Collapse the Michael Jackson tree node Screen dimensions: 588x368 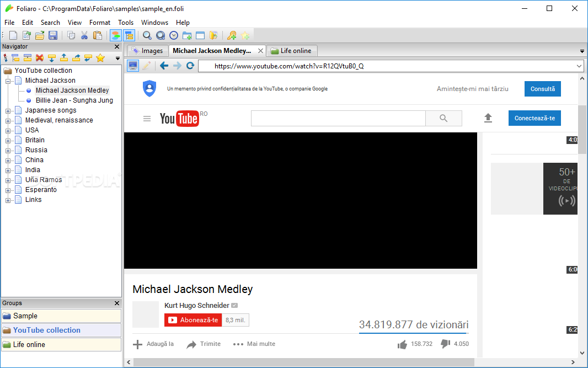click(x=8, y=81)
